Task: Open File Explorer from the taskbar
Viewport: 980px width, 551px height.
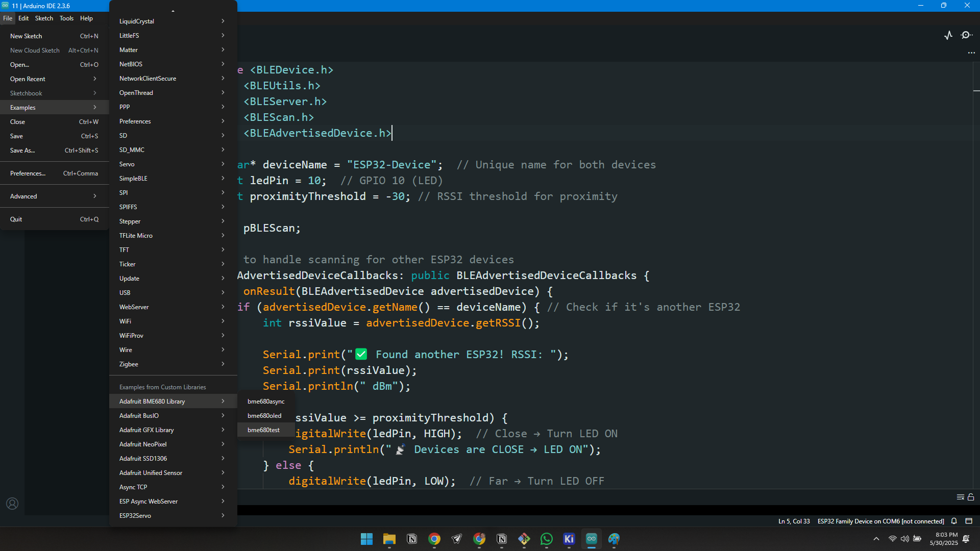Action: tap(389, 539)
